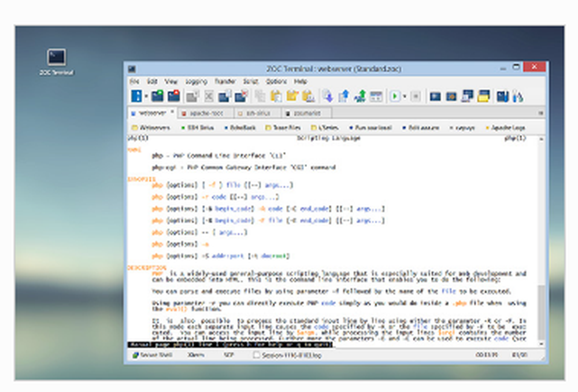The image size is (578, 392).
Task: Enable the Session log checkbox
Action: coord(255,356)
